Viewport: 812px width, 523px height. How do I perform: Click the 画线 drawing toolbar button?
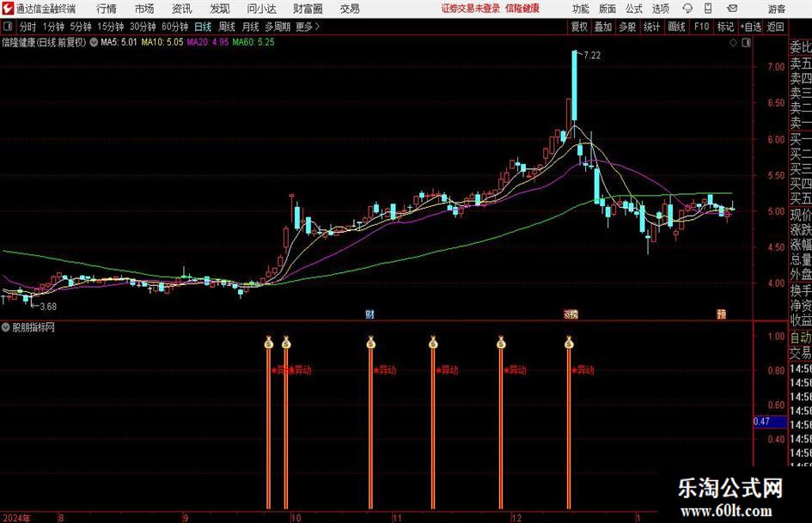pyautogui.click(x=676, y=27)
